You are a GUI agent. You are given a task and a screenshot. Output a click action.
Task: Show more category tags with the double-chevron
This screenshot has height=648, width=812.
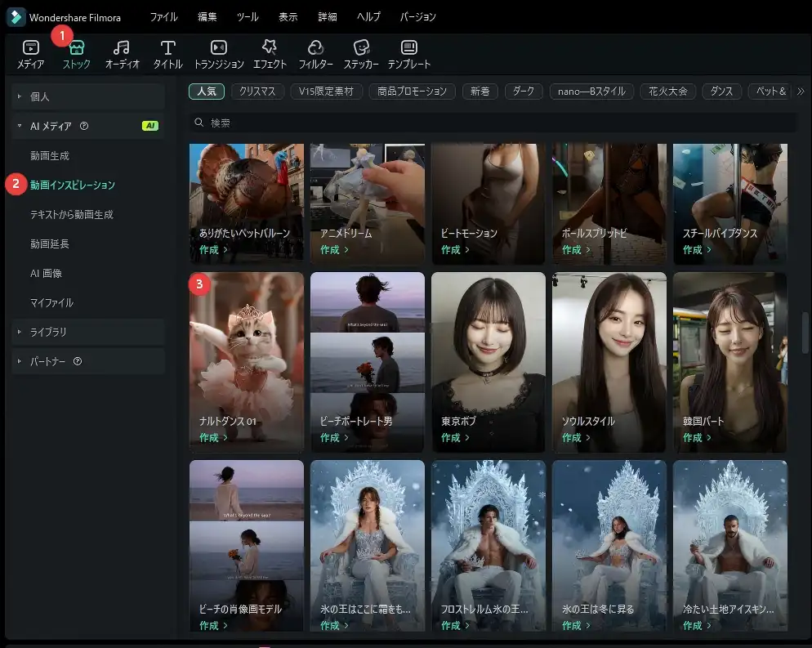click(801, 92)
